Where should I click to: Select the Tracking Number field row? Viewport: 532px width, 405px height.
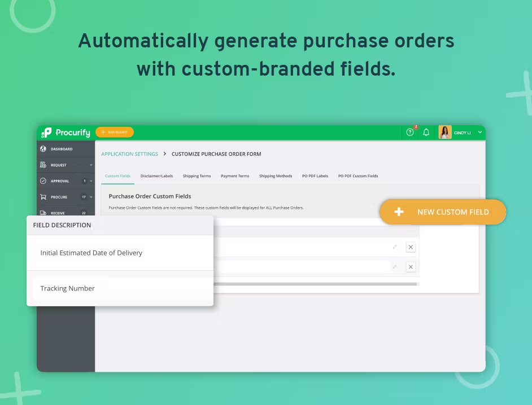[x=120, y=288]
